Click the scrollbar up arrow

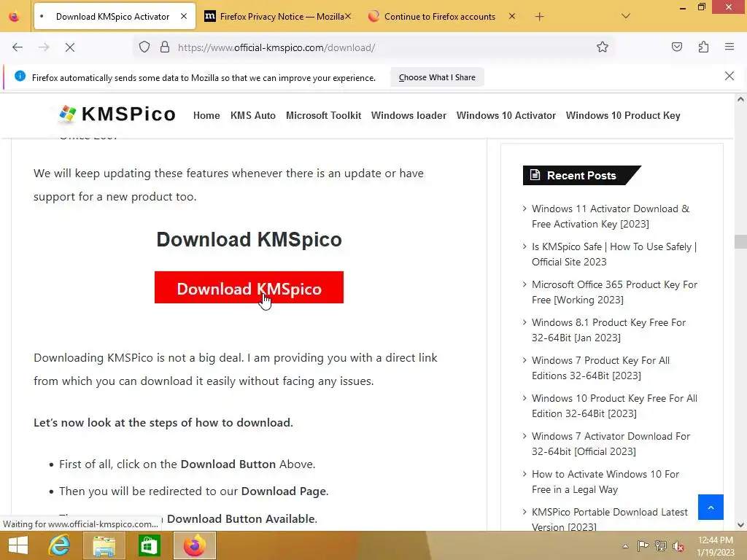click(740, 99)
